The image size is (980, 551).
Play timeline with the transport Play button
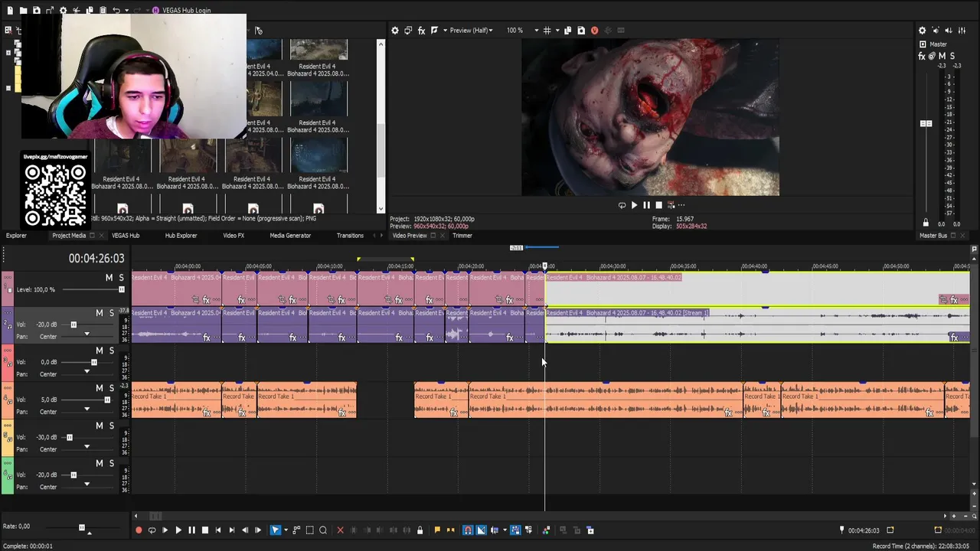pyautogui.click(x=178, y=530)
